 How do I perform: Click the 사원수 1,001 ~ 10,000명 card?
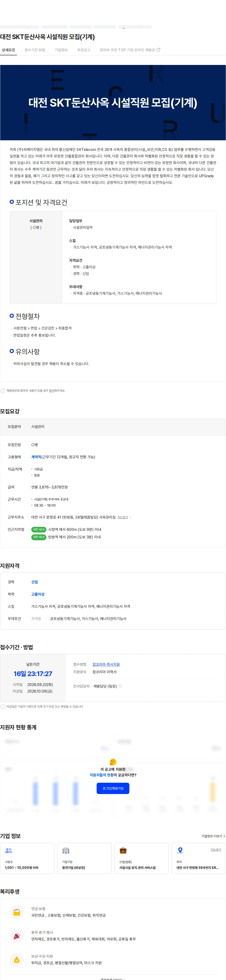point(27,858)
